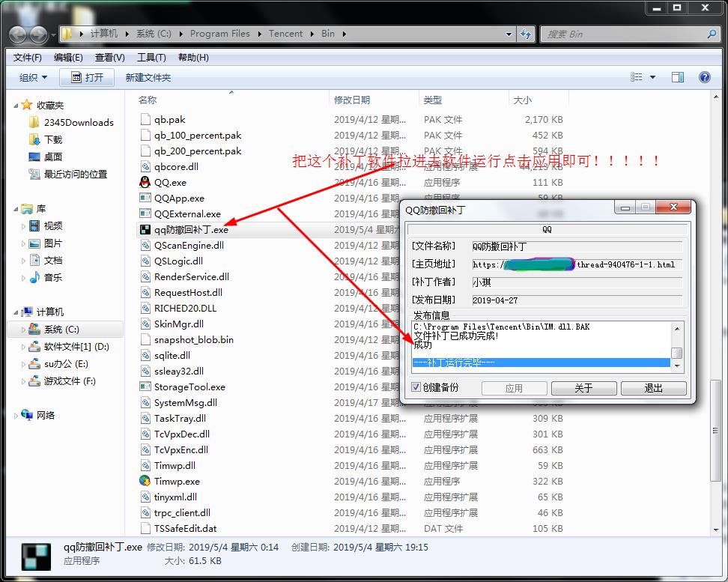Sort by the 大小 column header
Viewport: 728px width, 582px height.
pyautogui.click(x=539, y=100)
